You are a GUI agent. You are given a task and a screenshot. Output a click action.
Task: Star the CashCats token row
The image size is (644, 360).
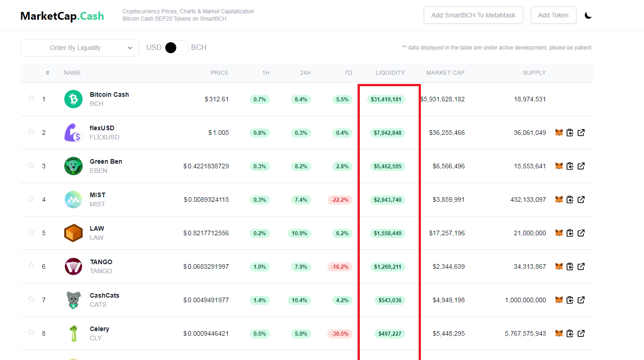pos(31,299)
